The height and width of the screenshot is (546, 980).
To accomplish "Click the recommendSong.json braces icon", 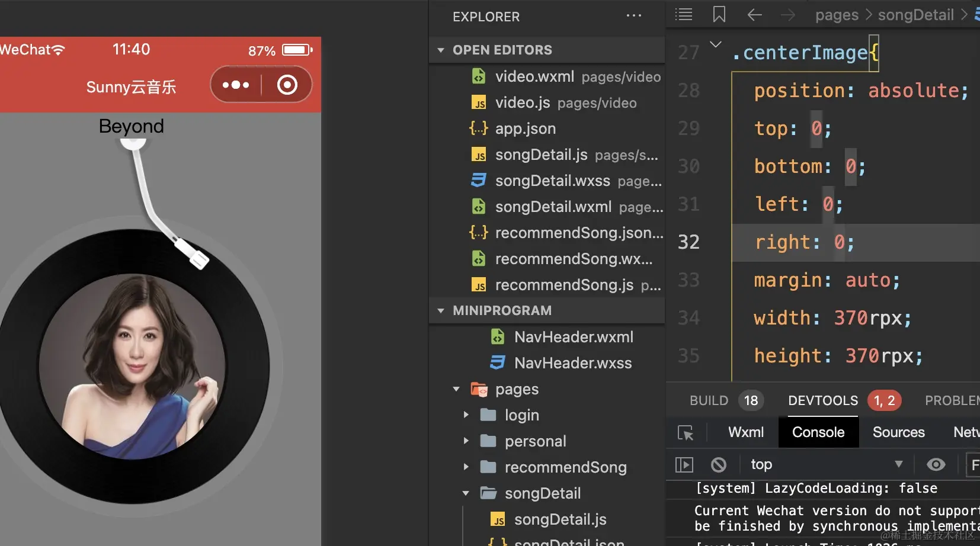I will coord(478,232).
